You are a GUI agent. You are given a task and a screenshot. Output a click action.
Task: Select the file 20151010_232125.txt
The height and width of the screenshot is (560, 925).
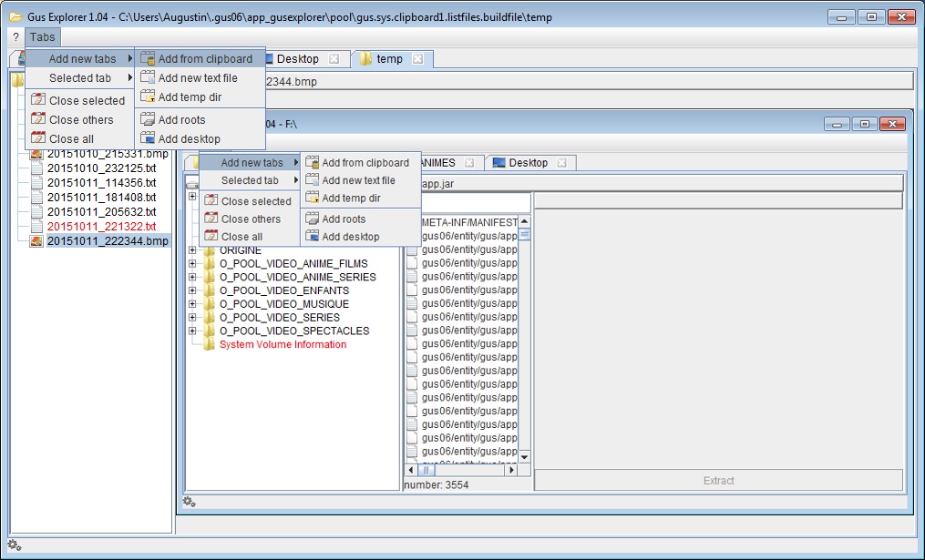tap(101, 168)
